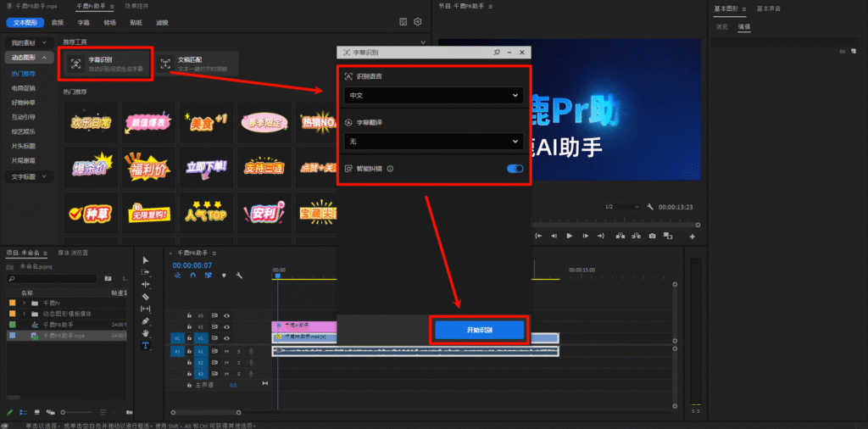Open 识别语言 dropdown showing 中文

pos(433,95)
